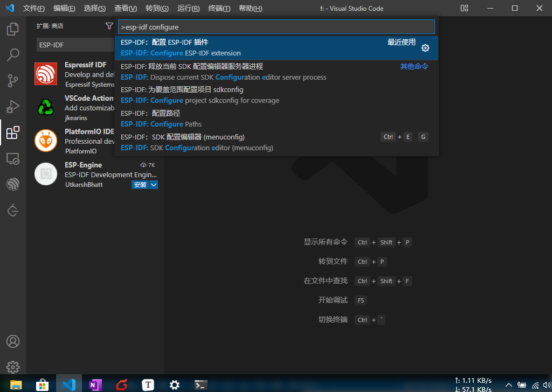Select the Espressif IDF extension logo
This screenshot has height=392, width=552.
click(x=46, y=74)
